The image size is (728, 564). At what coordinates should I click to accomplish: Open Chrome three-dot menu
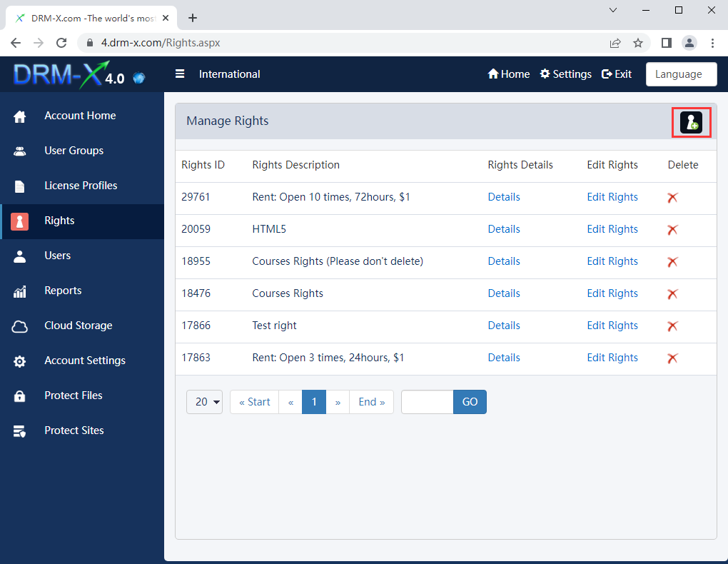pos(712,43)
